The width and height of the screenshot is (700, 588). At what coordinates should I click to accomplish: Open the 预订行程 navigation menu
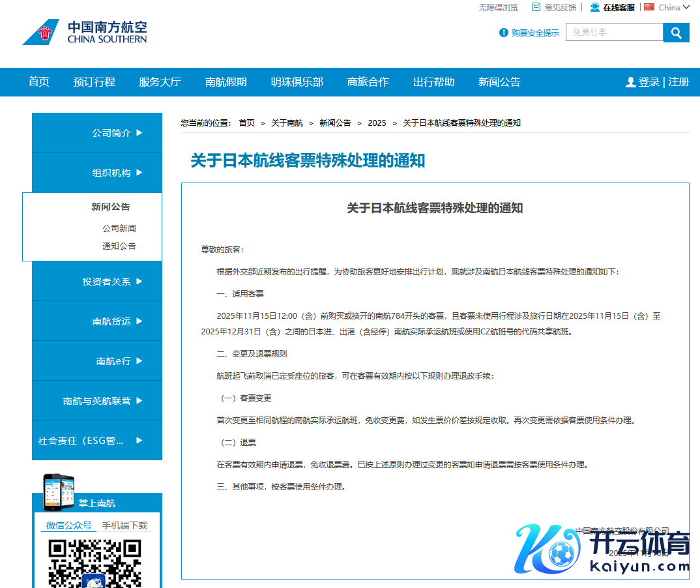pos(94,82)
